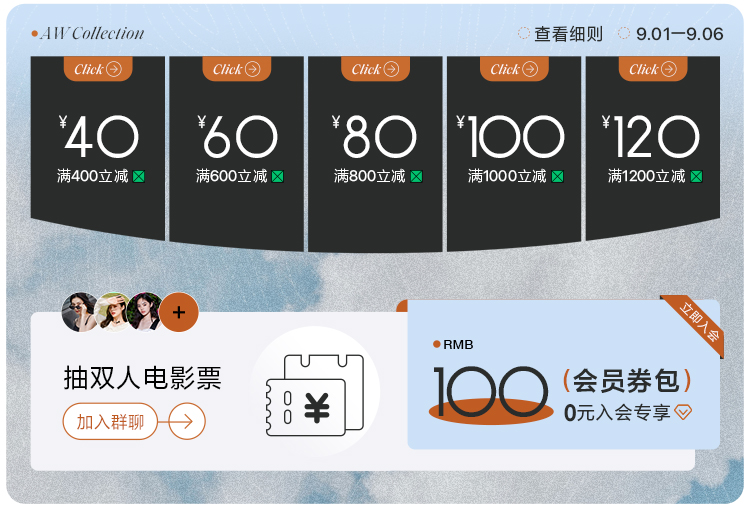Viewport: 750px width, 508px height.
Task: Tap the ¥120 coupon Click arrow tab
Action: point(653,69)
